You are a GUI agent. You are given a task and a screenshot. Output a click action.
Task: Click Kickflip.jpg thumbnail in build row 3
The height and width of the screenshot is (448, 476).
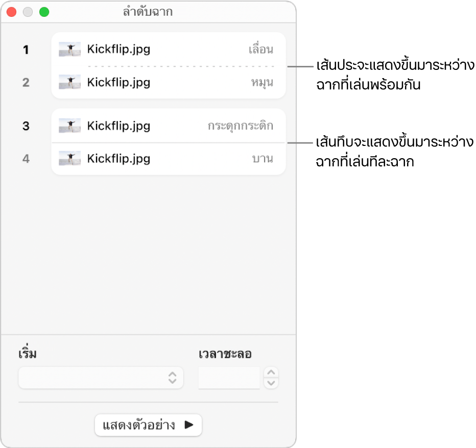point(69,126)
